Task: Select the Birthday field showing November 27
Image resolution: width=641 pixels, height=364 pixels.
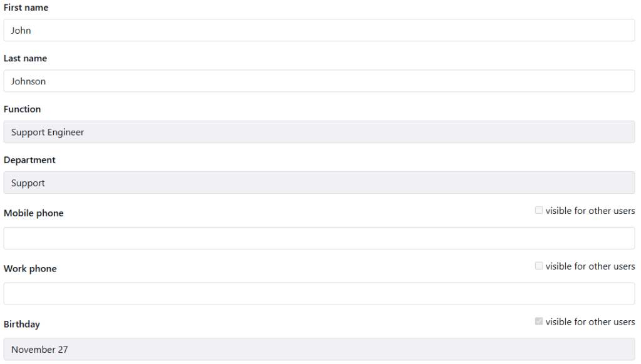Action: point(319,350)
